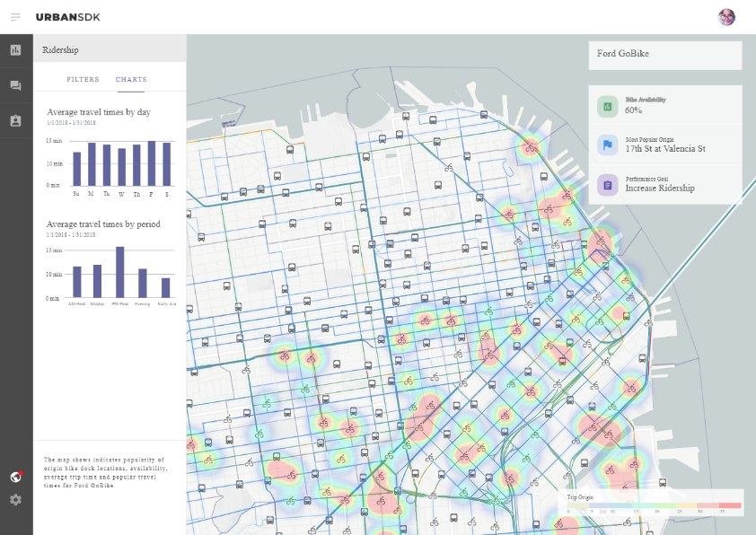This screenshot has height=535, width=756.
Task: Click the Average travel times by day title
Action: pyautogui.click(x=99, y=112)
